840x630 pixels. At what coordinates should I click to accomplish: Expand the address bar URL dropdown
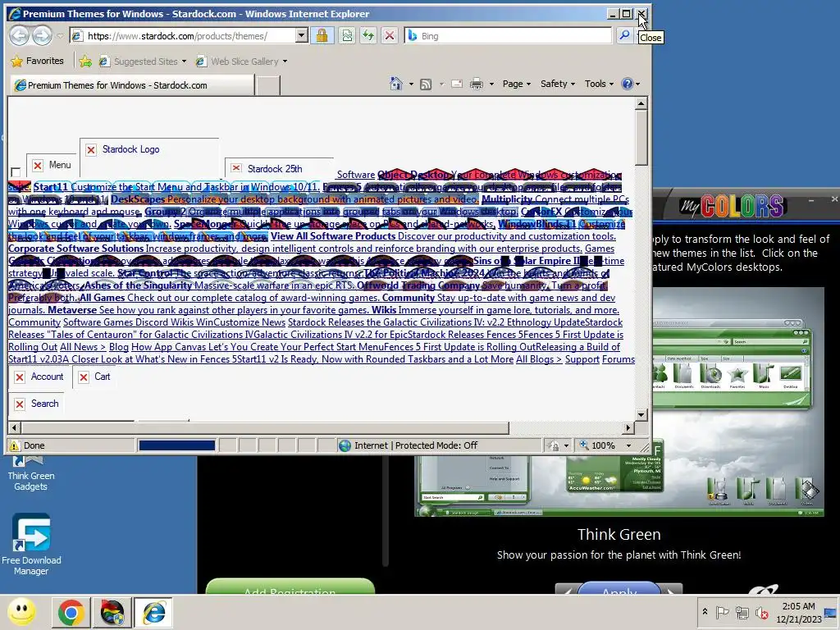click(x=301, y=36)
